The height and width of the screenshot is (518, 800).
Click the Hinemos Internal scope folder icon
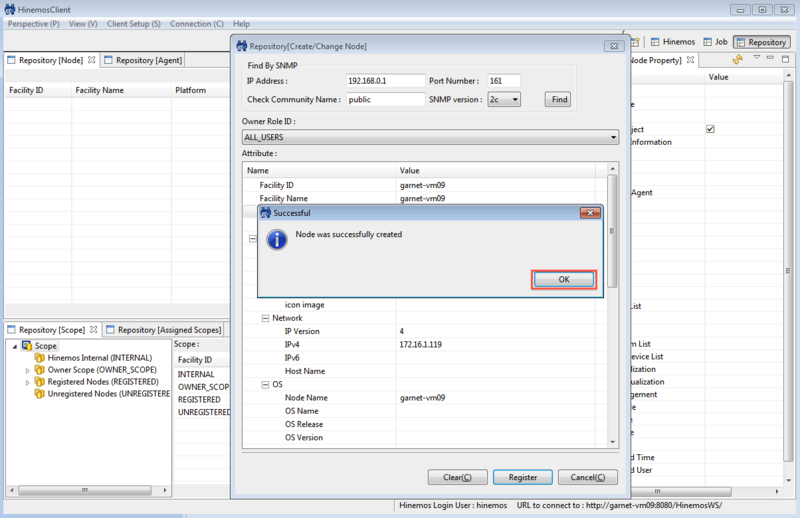pyautogui.click(x=39, y=358)
